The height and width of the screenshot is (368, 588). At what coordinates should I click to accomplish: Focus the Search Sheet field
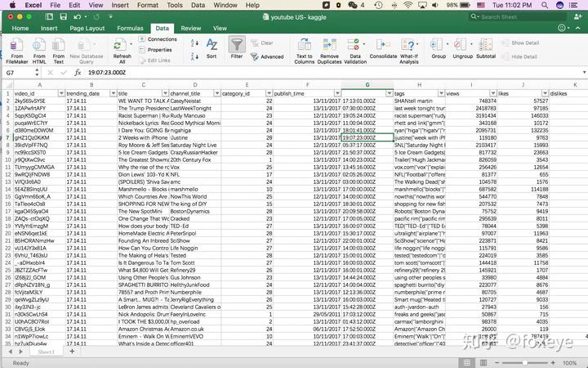[518, 17]
